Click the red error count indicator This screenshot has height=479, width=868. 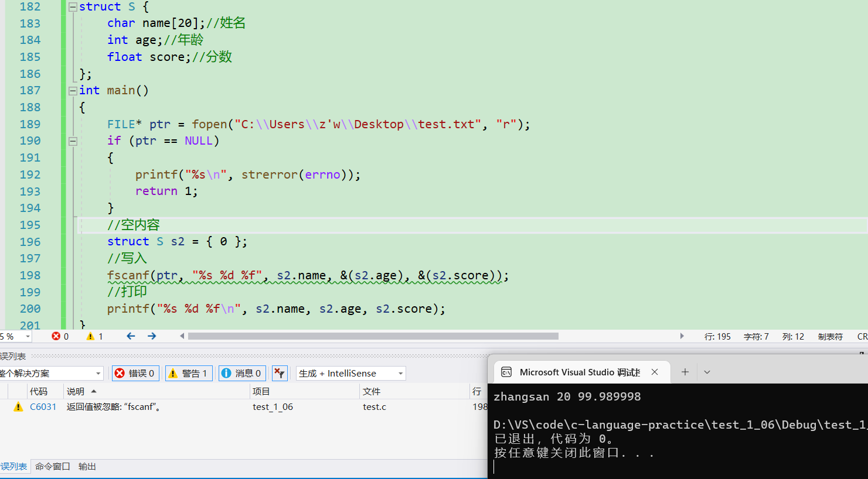pos(60,337)
